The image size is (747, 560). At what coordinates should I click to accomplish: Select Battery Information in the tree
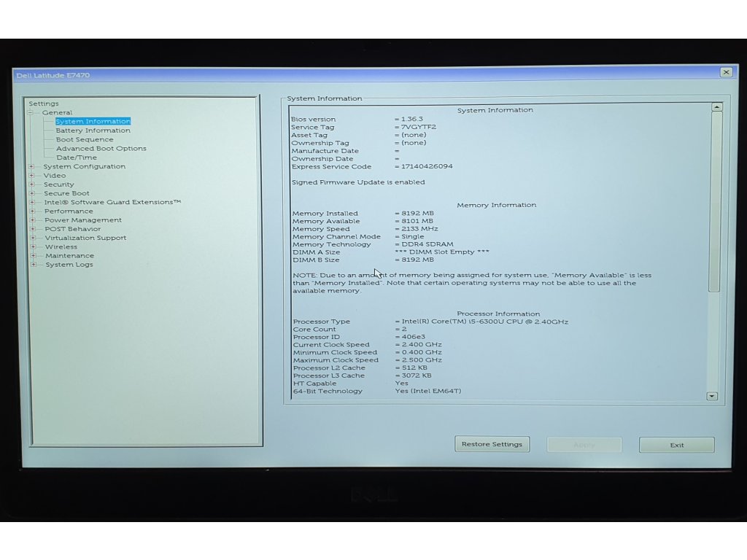click(x=93, y=131)
